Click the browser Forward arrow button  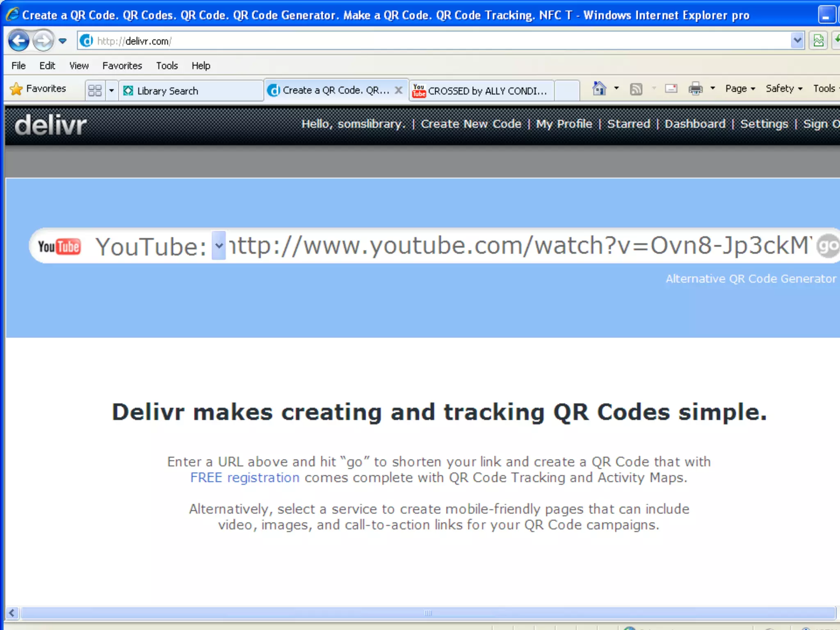tap(43, 41)
